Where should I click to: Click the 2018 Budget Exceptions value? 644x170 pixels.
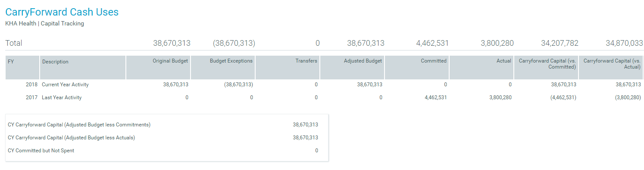pyautogui.click(x=238, y=85)
